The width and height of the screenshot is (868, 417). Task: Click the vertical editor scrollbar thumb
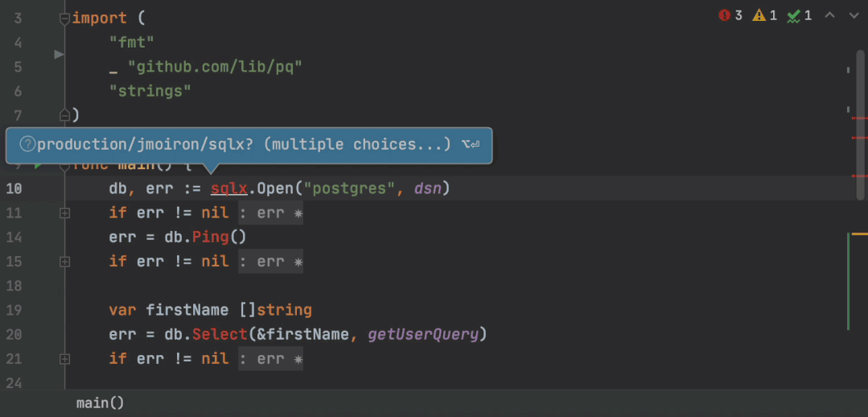coord(860,125)
